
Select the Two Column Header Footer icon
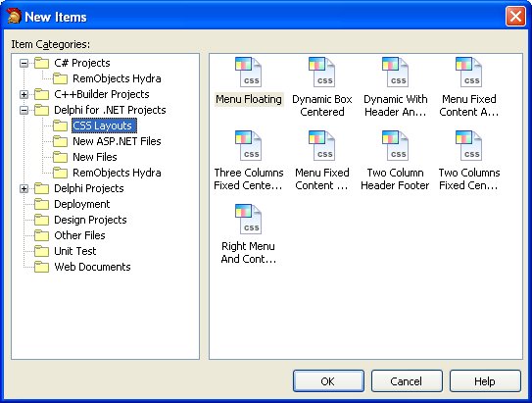395,146
